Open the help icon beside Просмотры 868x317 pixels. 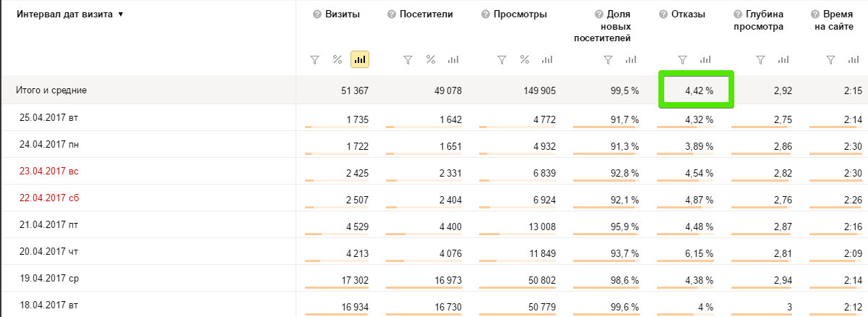click(x=483, y=14)
